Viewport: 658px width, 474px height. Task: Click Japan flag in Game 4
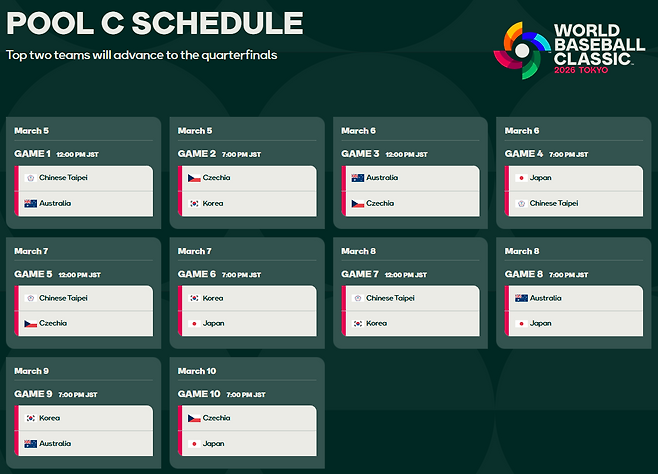521,178
